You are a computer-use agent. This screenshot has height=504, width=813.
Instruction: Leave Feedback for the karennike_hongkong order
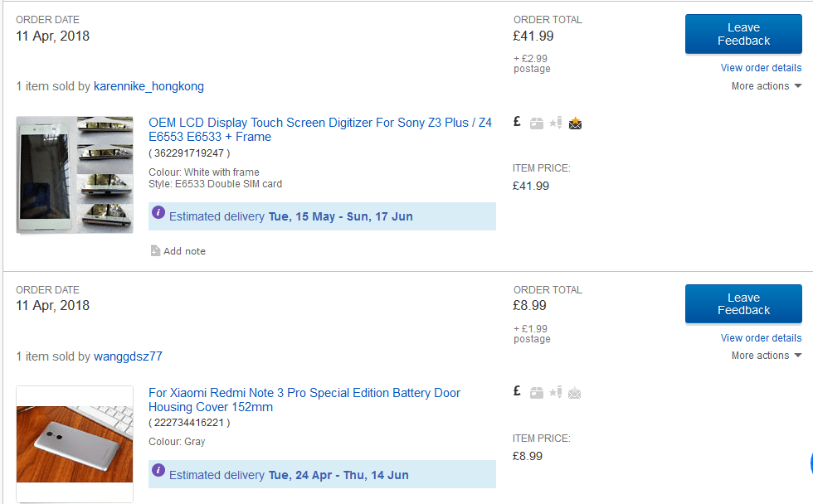pyautogui.click(x=743, y=34)
